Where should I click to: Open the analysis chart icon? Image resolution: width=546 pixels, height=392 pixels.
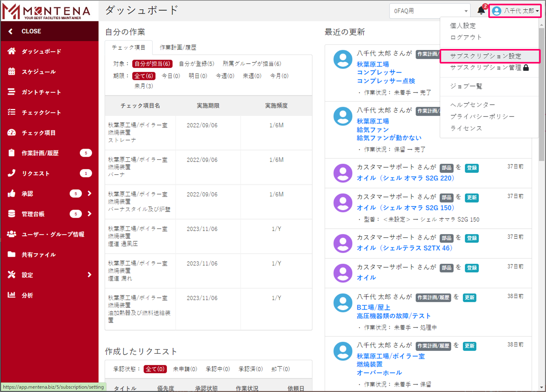click(11, 295)
